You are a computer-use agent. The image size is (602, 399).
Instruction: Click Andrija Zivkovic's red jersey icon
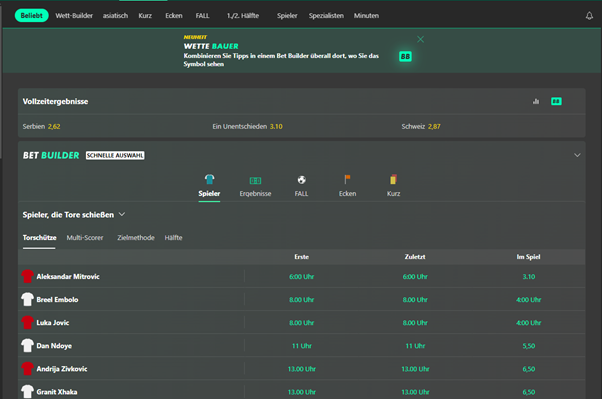pyautogui.click(x=27, y=368)
